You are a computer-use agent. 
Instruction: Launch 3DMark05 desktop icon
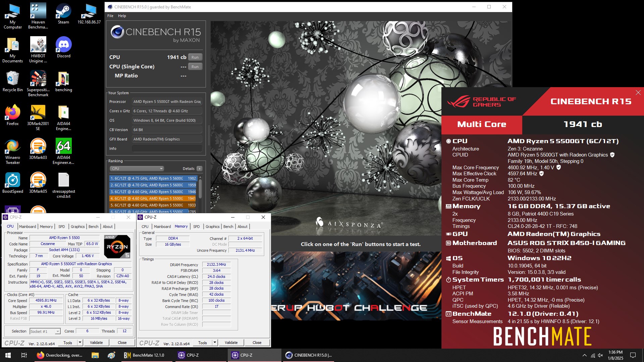38,183
